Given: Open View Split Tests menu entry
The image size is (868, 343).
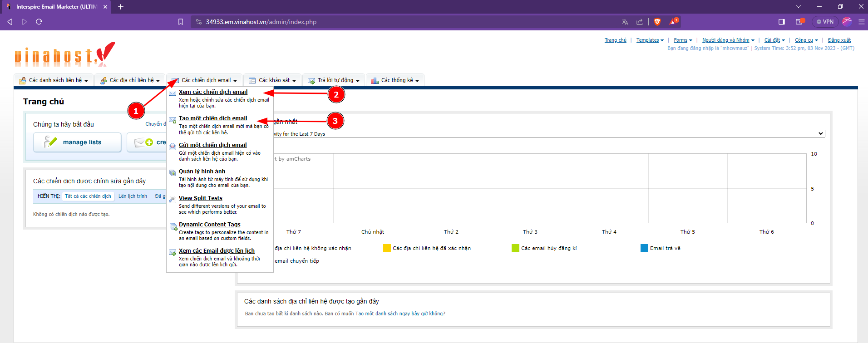Looking at the screenshot, I should coord(200,198).
